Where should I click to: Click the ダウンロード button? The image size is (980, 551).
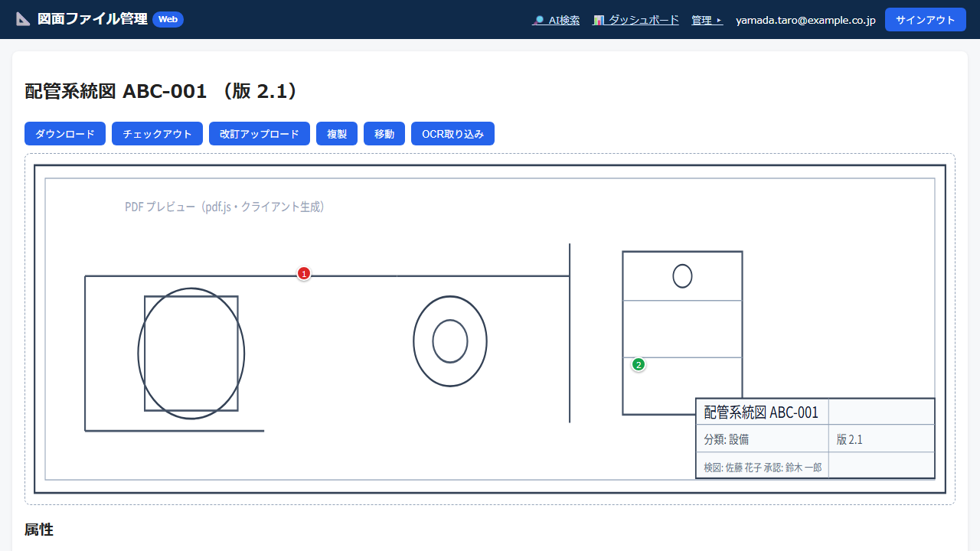click(x=65, y=133)
